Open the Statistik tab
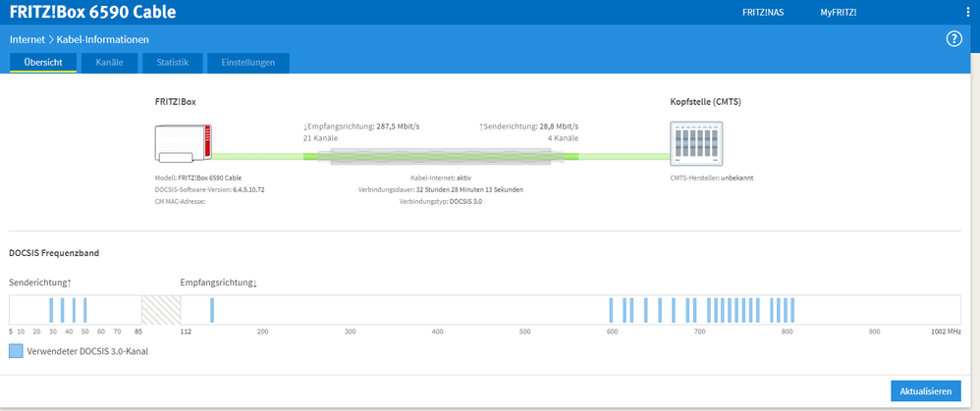This screenshot has height=411, width=980. 173,63
